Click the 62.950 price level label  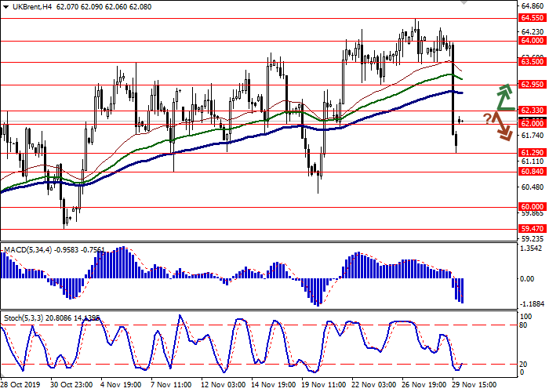[x=532, y=85]
